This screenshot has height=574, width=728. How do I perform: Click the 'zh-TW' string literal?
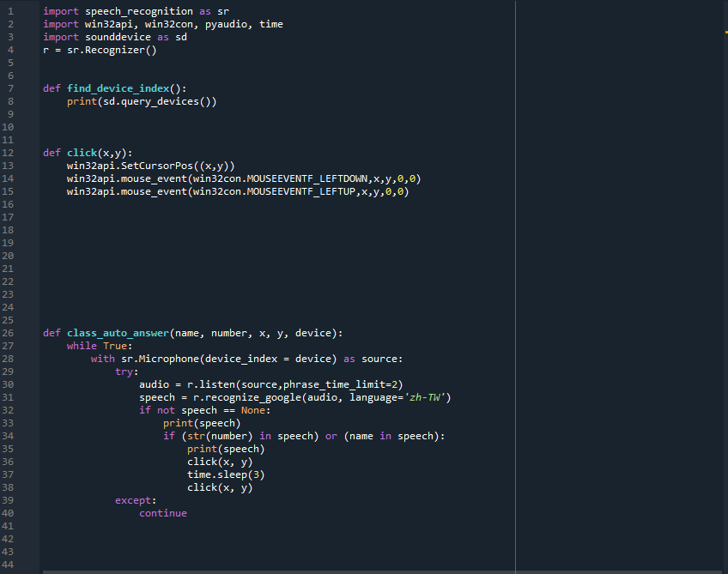point(425,397)
